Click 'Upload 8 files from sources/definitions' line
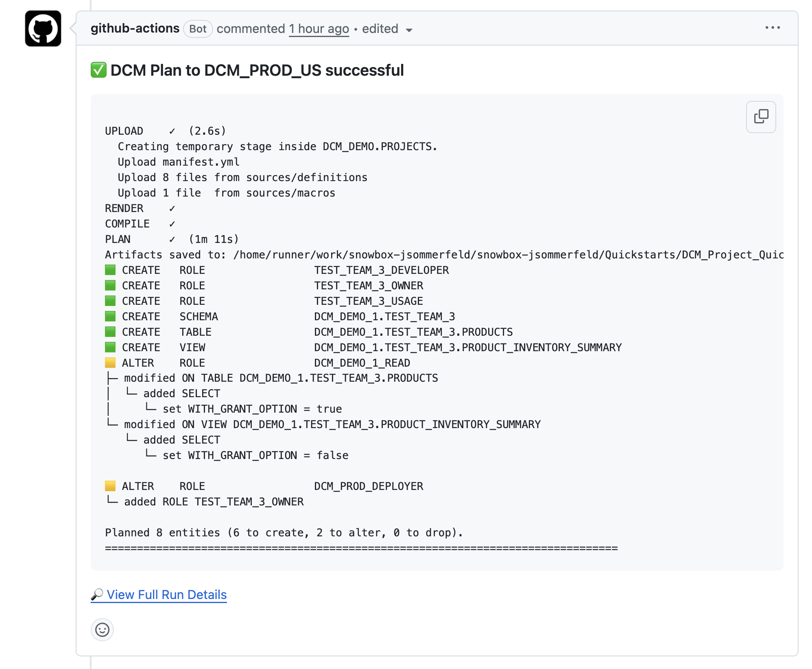Viewport: 812px width, 669px height. pos(242,177)
